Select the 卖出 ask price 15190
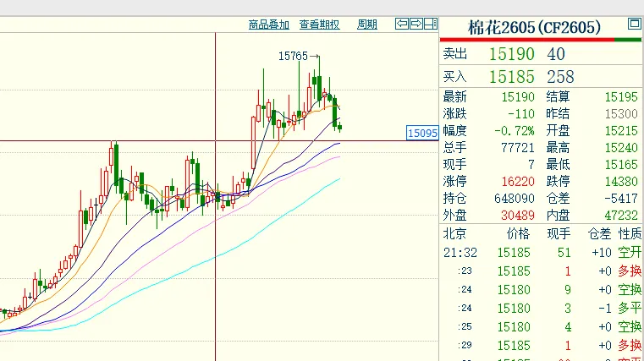The image size is (644, 361). 511,54
